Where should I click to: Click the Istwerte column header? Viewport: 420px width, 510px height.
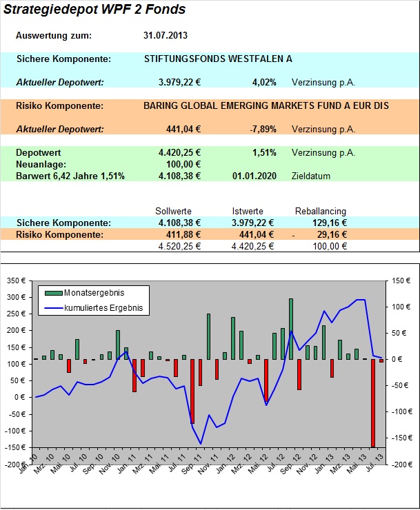(248, 211)
